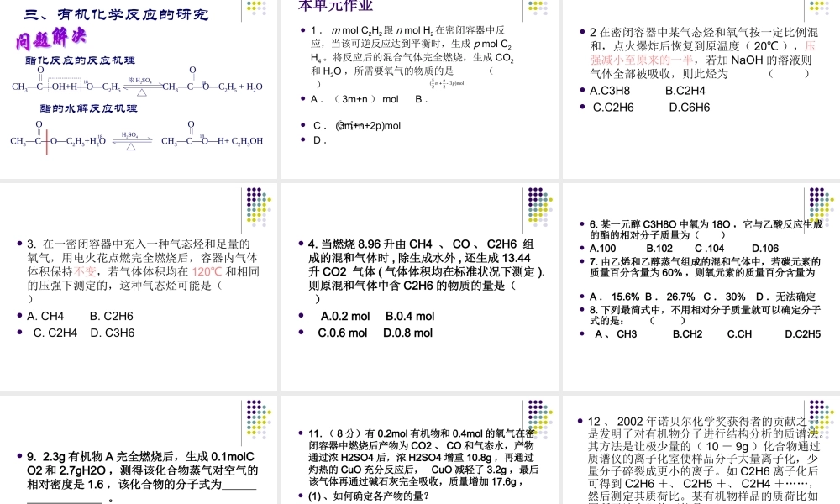Click the red 120℃ temperature value
Viewport: 840px width, 504px height.
coord(207,271)
